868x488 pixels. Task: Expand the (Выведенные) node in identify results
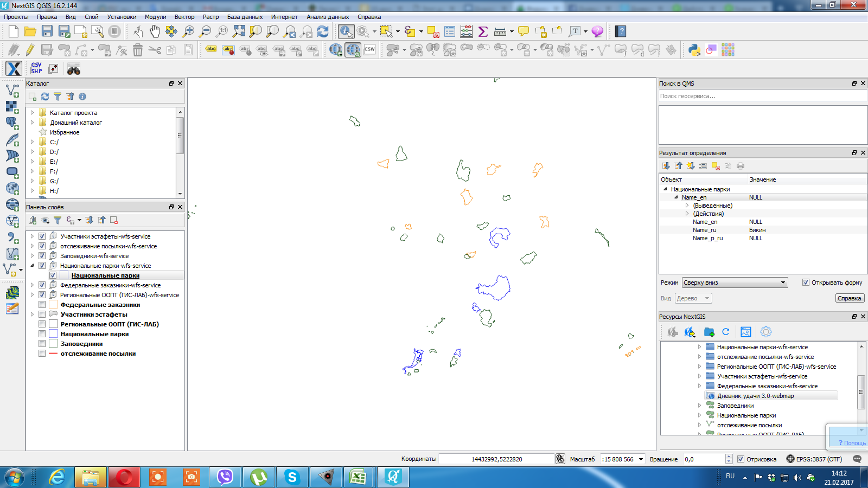(687, 206)
